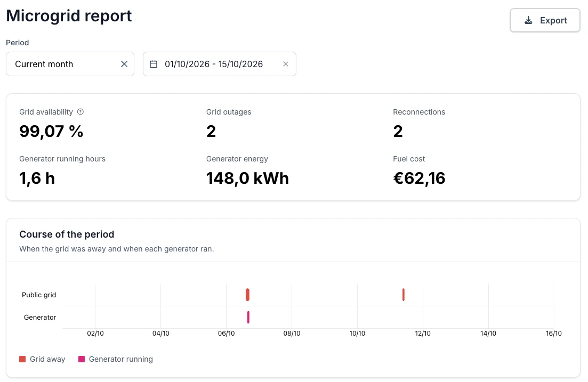Click the Course of the period heading
Screen dimensions: 588x382
pos(67,234)
